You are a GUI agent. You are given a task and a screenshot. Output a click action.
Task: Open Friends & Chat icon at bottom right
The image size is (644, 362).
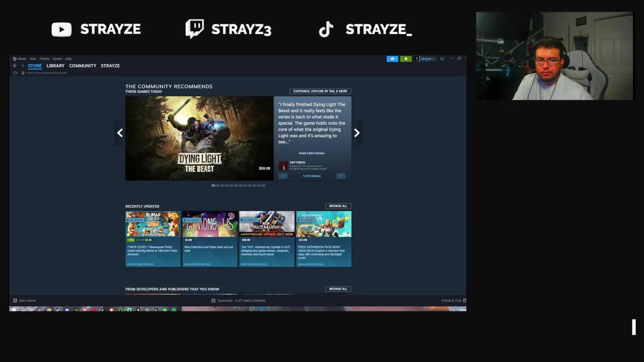coord(464,301)
